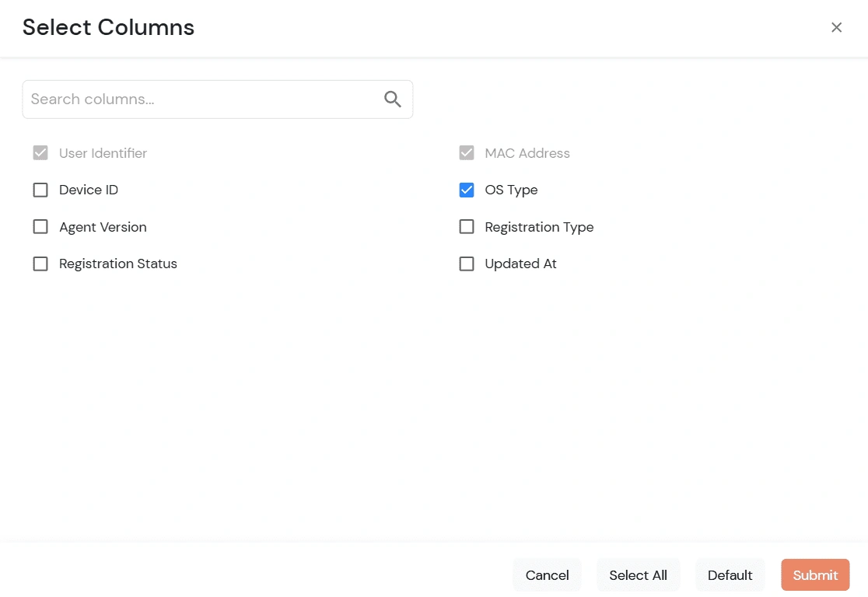Screen dimensions: 868x597
Task: Click the Select Columns dialog title
Action: (x=109, y=27)
